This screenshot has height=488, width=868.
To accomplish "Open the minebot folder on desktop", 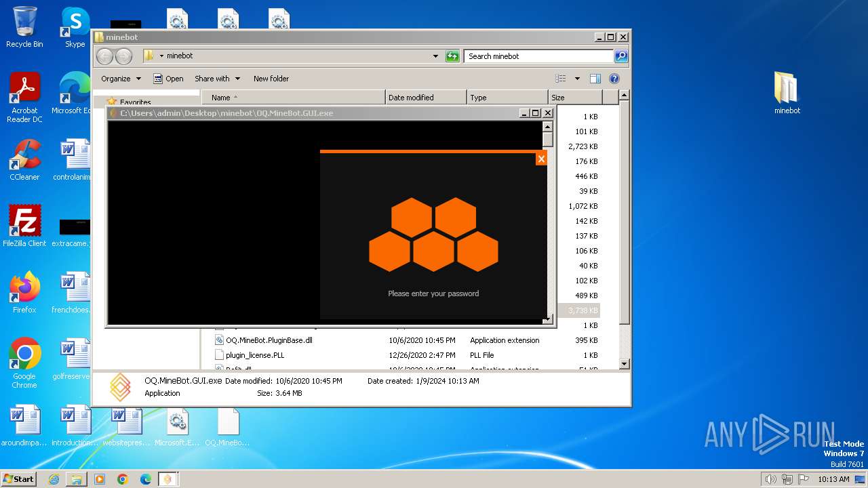I will [787, 94].
